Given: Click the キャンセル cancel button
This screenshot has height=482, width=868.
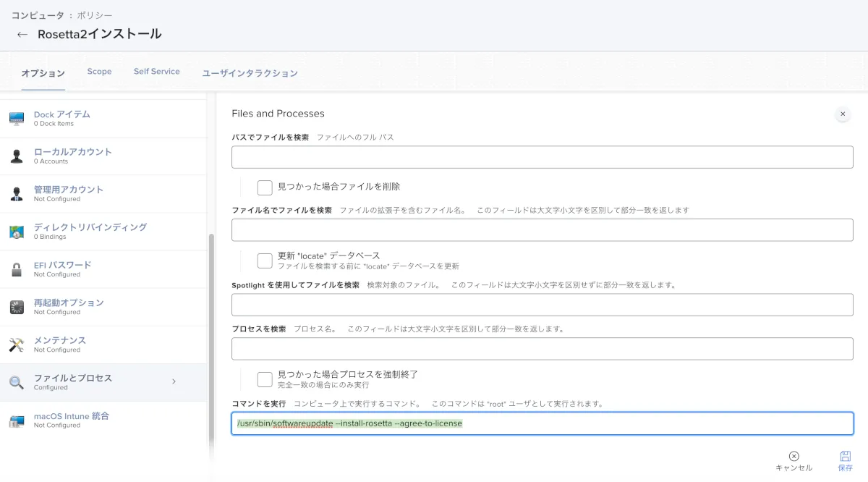Looking at the screenshot, I should [793, 461].
